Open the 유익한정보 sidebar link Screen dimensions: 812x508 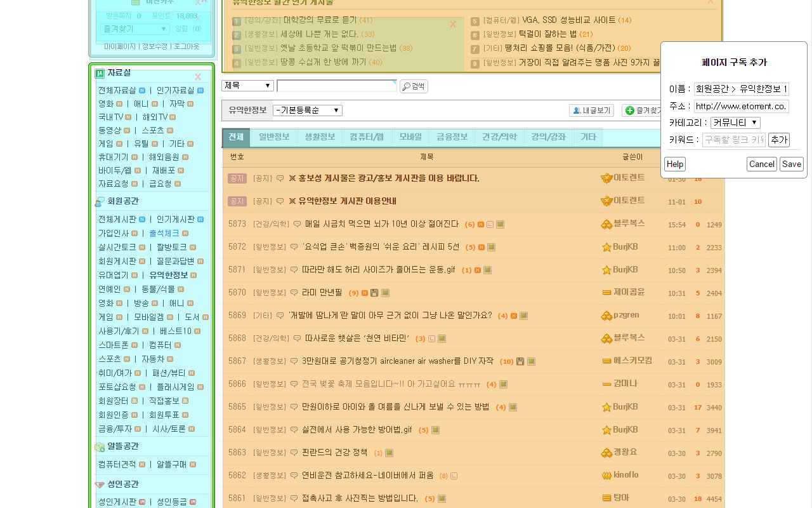tap(169, 275)
